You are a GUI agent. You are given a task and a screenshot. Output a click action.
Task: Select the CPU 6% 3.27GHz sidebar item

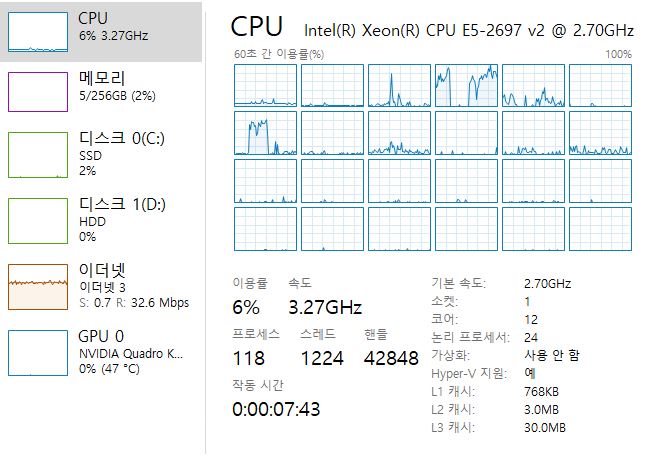[101, 32]
